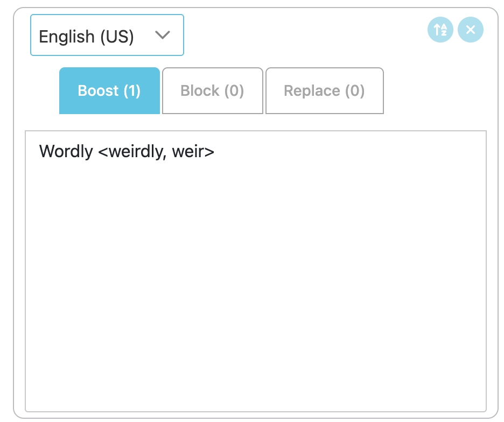This screenshot has width=504, height=422.
Task: Expand the language selector chevron
Action: click(x=163, y=35)
